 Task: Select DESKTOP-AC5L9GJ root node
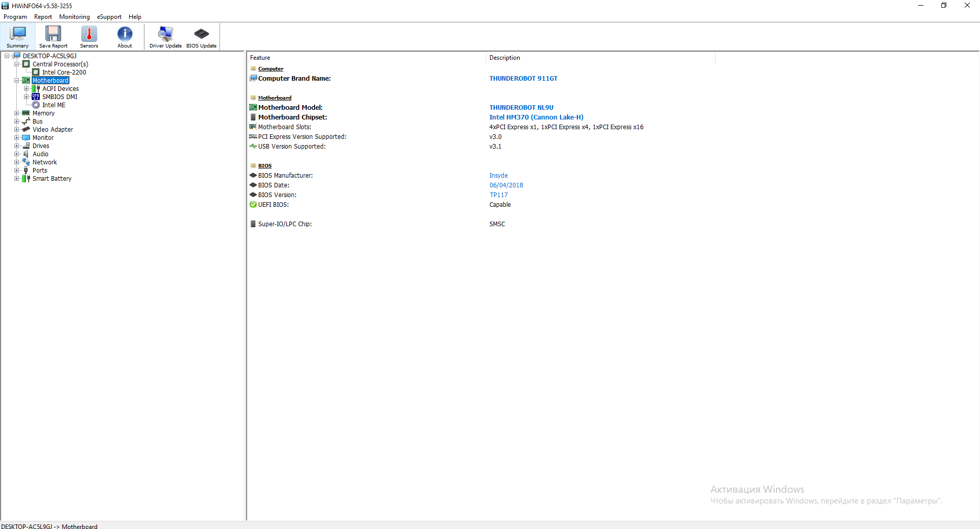click(50, 56)
